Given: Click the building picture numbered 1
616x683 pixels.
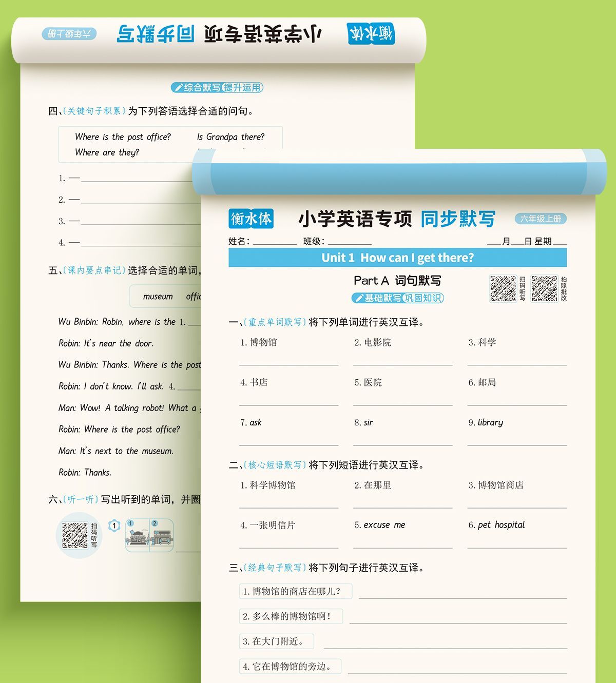Looking at the screenshot, I should (x=138, y=535).
